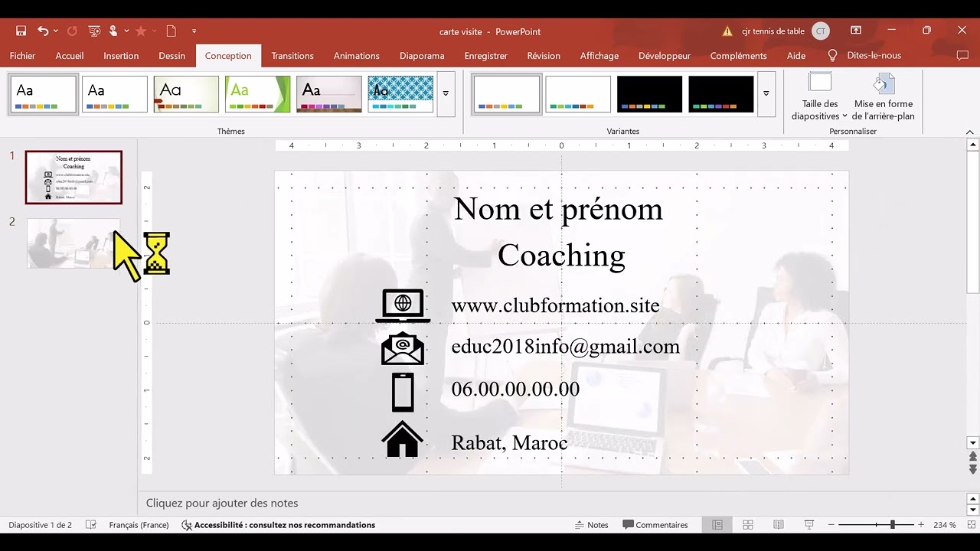Apply the green Facet theme thumbnail
Screen dimensions: 980x551
pyautogui.click(x=258, y=94)
